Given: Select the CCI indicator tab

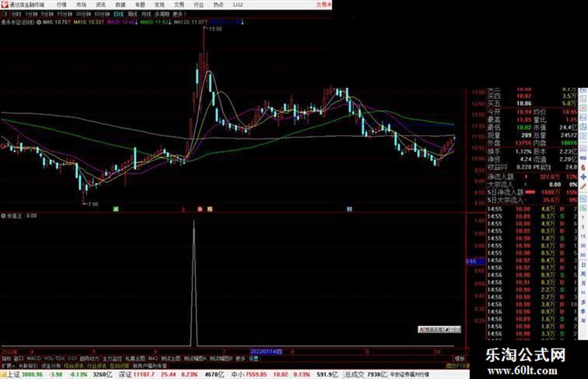Looking at the screenshot, I should pyautogui.click(x=72, y=358).
